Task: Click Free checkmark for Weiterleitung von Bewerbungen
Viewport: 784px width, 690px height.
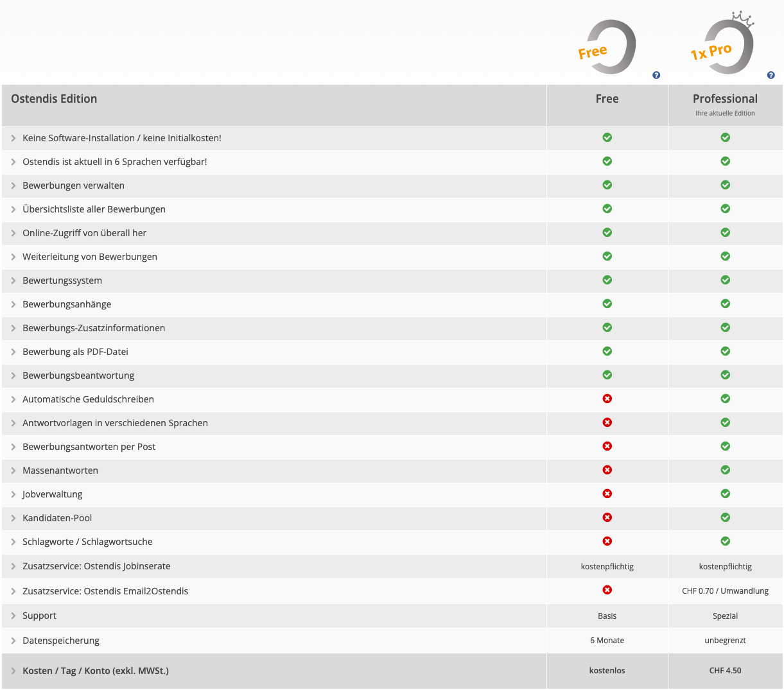Action: tap(607, 256)
